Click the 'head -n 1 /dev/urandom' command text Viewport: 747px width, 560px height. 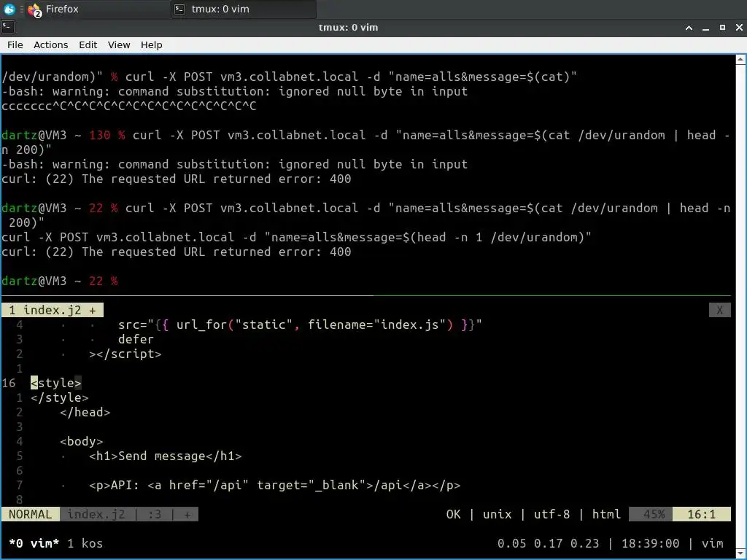pyautogui.click(x=497, y=237)
